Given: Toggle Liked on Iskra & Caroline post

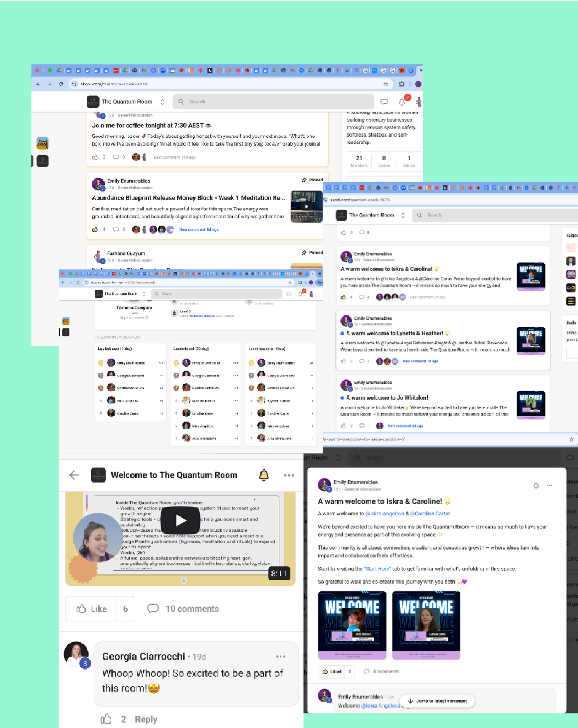Looking at the screenshot, I should [332, 672].
